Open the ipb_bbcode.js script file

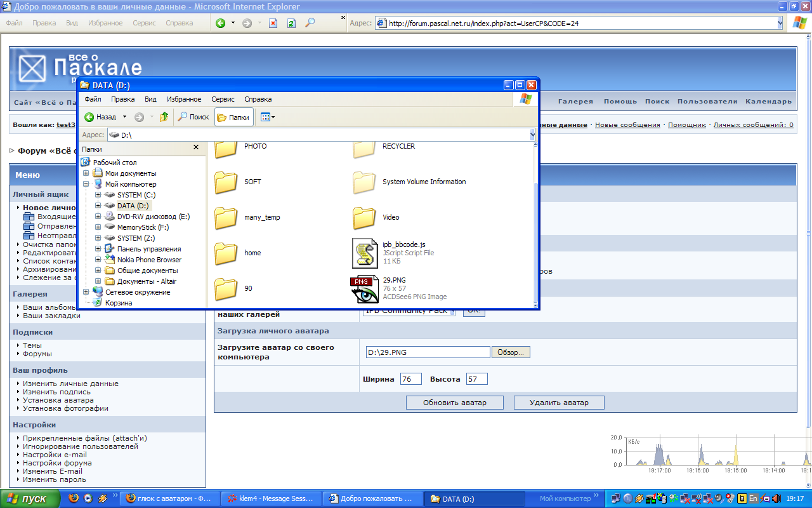(x=365, y=253)
